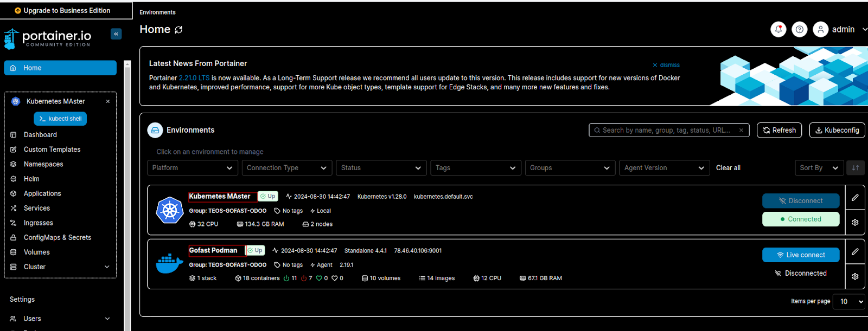
Task: Expand the Cluster menu chevron
Action: tap(107, 267)
